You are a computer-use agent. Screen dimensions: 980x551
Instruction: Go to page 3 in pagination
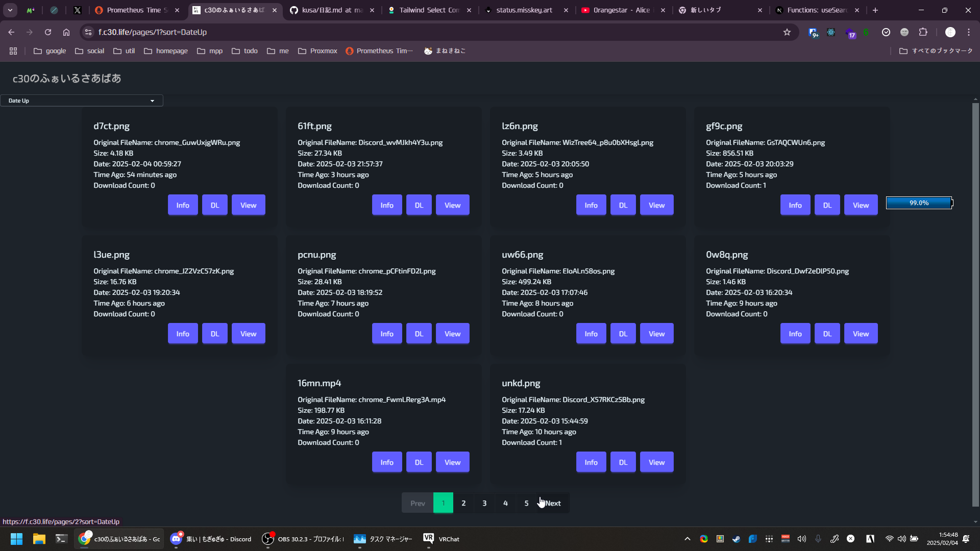(x=484, y=503)
